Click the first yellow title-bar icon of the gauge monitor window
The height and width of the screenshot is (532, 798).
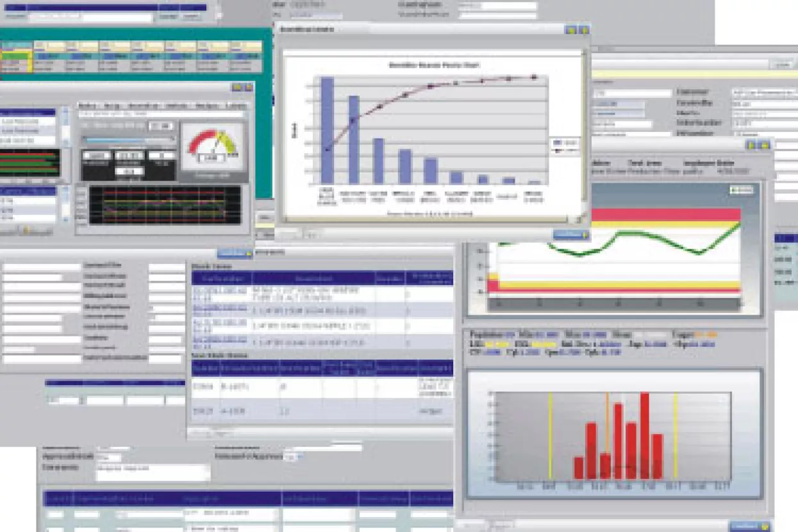237,87
